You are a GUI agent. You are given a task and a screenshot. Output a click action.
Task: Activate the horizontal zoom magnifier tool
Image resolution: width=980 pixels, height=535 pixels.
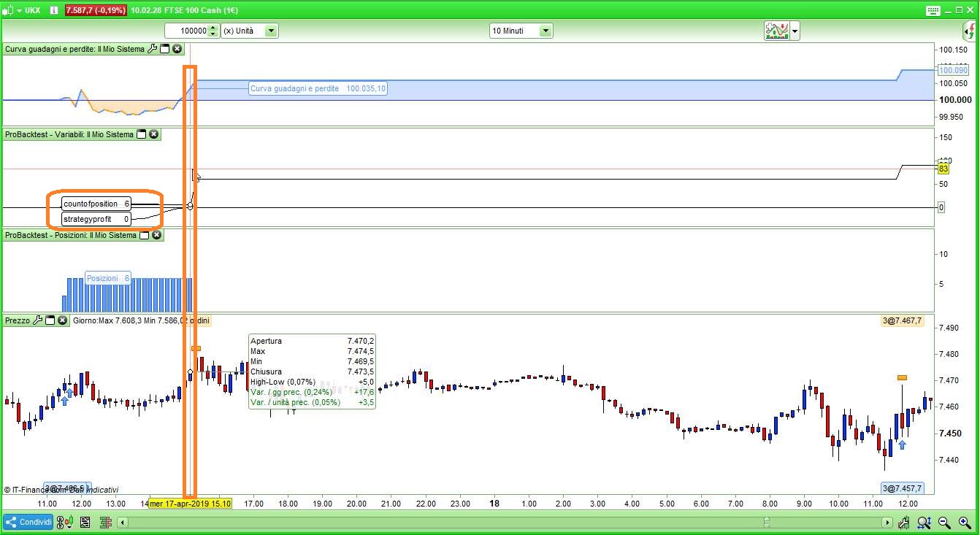click(x=924, y=523)
